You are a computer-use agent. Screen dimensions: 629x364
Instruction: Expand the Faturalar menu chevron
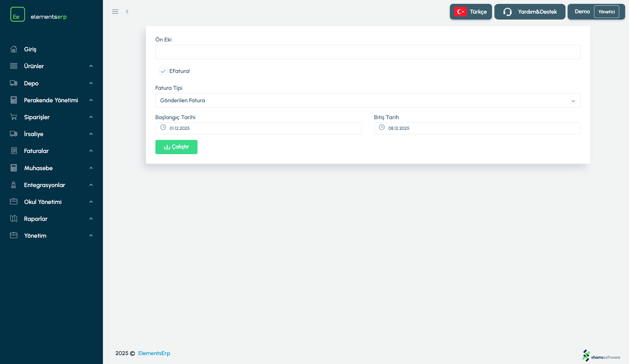(91, 151)
